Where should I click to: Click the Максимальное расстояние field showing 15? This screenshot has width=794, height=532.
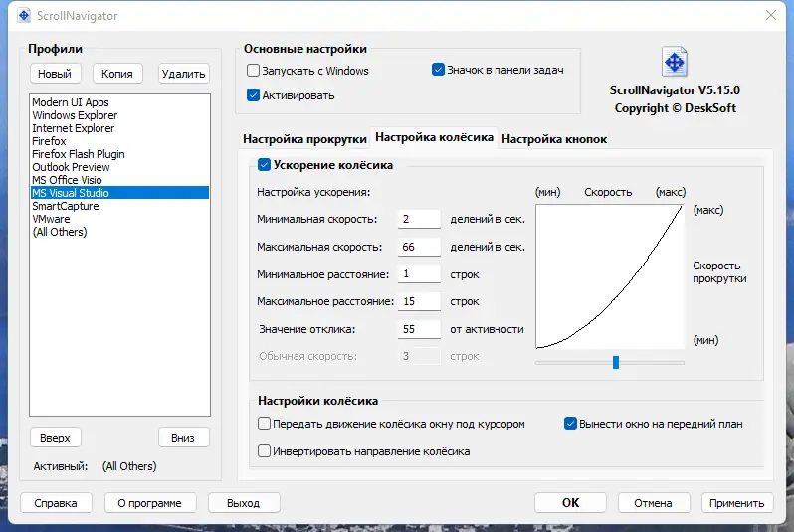[x=419, y=301]
